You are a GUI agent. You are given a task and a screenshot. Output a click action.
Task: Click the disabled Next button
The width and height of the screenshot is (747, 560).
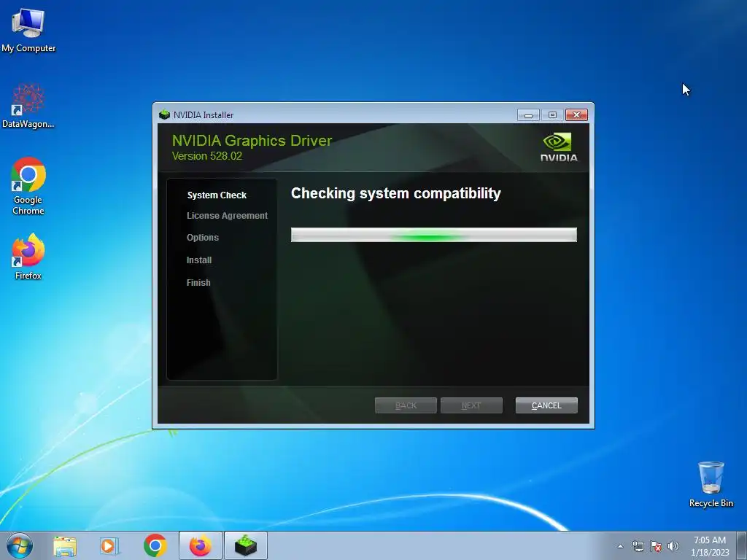[471, 405]
